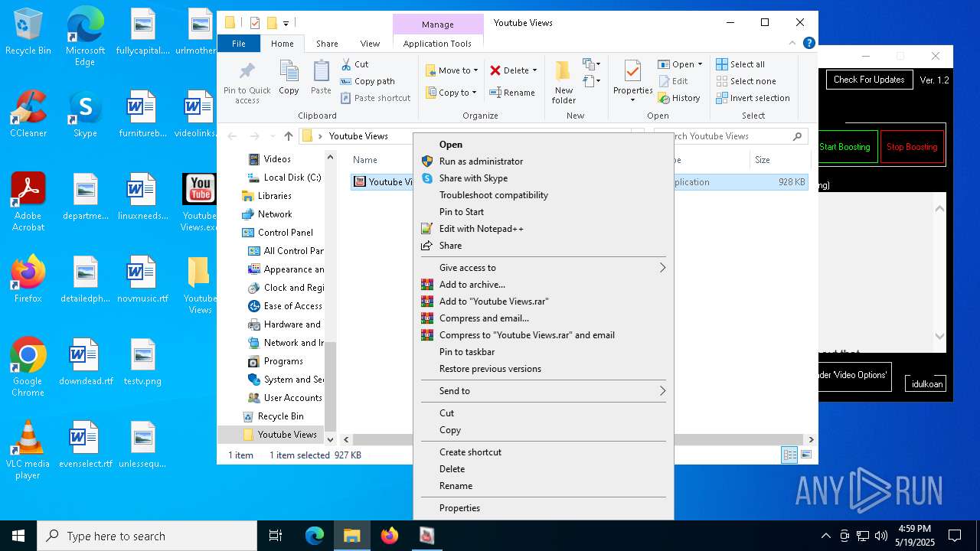Viewport: 980px width, 551px height.
Task: Choose Create shortcut in context menu
Action: point(544,452)
